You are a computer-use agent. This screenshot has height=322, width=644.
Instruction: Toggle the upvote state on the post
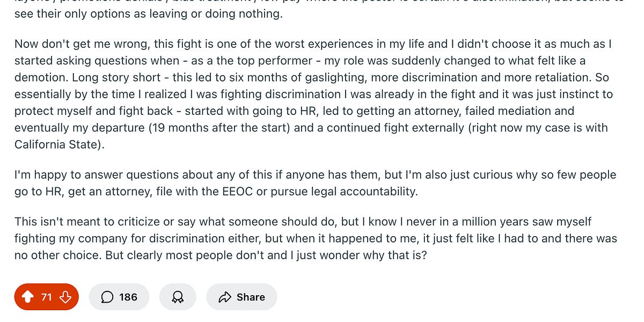point(28,297)
